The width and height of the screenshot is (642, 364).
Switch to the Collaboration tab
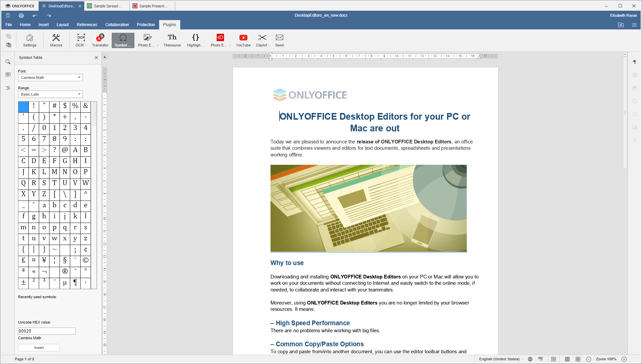(117, 25)
